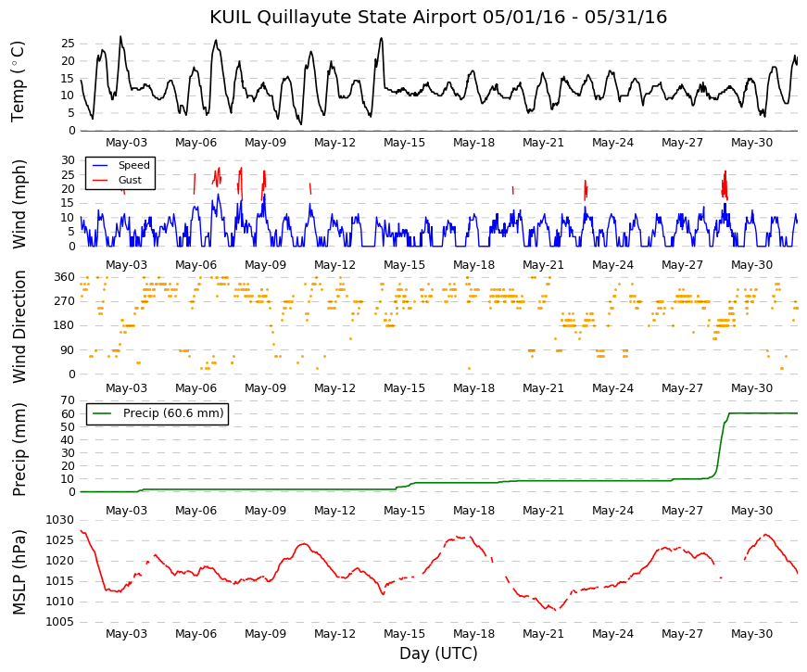Screen dimensions: 807x672
Task: Click May-09 tick under wind speed chart
Action: pyautogui.click(x=265, y=265)
